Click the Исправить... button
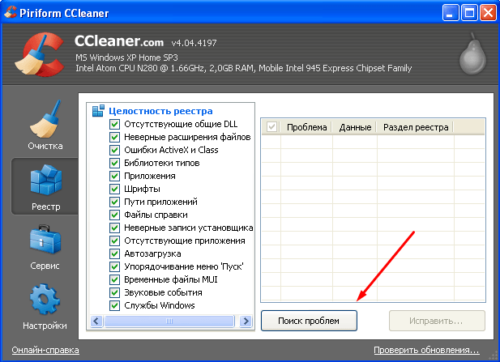Screen dimensions: 500x362 pyautogui.click(x=437, y=321)
